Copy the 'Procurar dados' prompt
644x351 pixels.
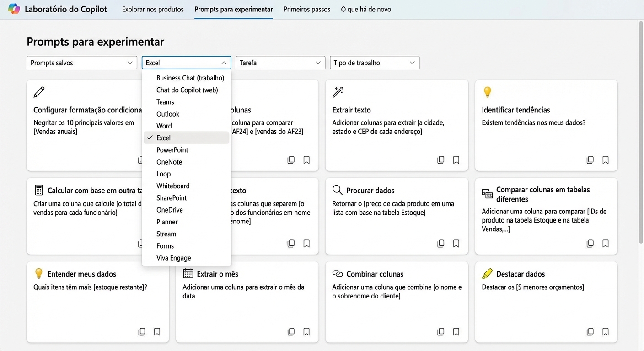click(440, 244)
